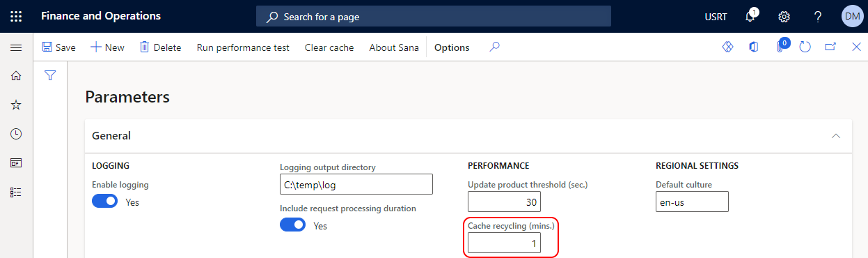Click the Home icon in sidebar
Image resolution: width=868 pixels, height=258 pixels.
pyautogui.click(x=16, y=75)
